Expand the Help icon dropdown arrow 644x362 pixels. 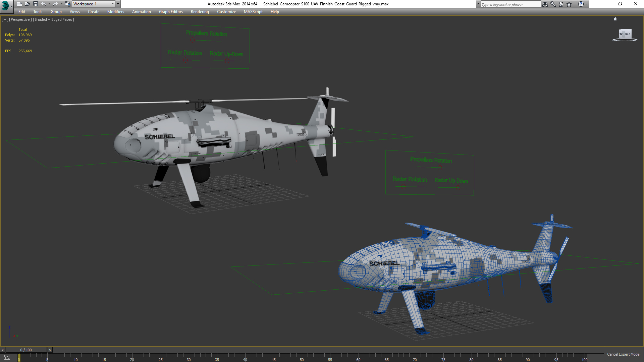(x=586, y=4)
